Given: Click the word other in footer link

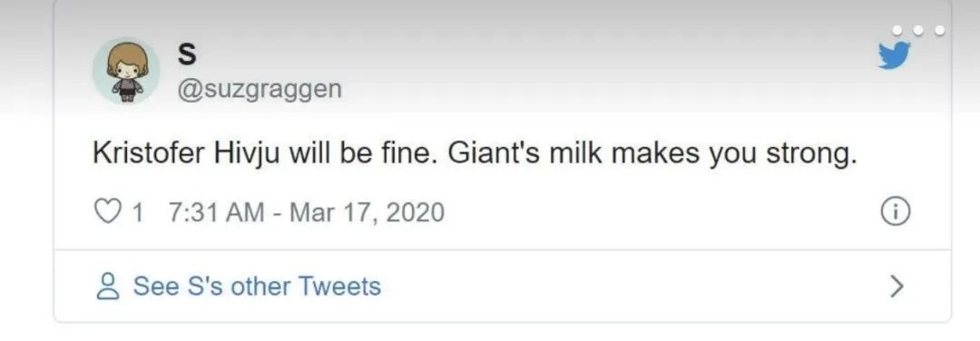Looking at the screenshot, I should point(260,286).
